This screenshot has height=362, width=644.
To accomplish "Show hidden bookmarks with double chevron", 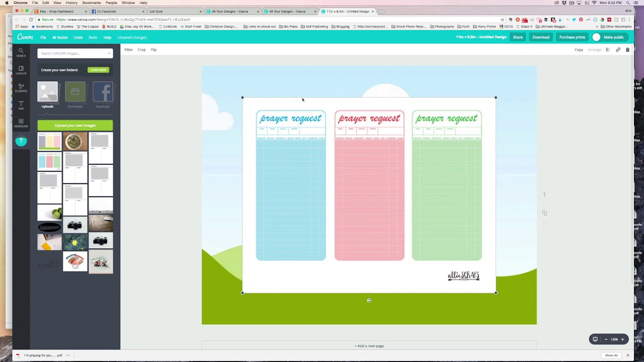I will (x=597, y=26).
